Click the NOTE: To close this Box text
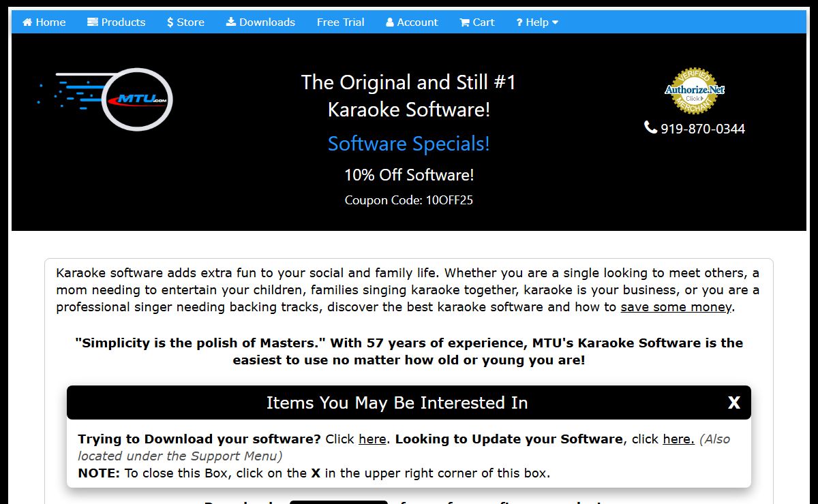 (314, 473)
